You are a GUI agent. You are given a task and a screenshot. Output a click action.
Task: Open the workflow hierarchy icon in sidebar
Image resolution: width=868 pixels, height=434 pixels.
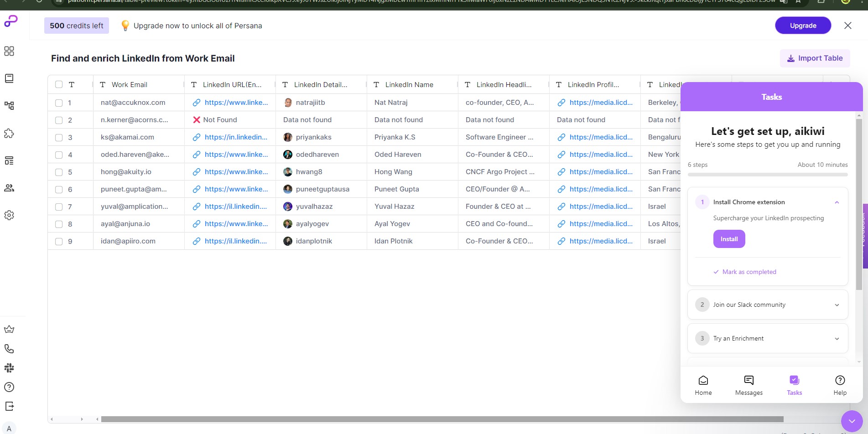tap(9, 106)
